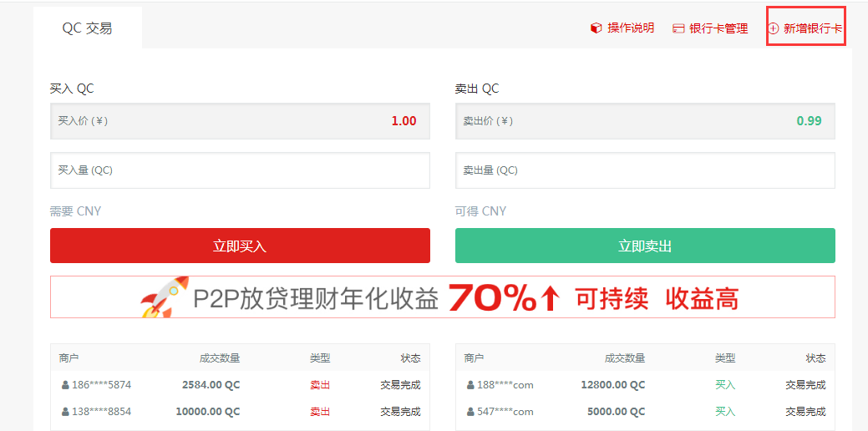868x431 pixels.
Task: Click 商户 header in the right table
Action: click(x=474, y=358)
